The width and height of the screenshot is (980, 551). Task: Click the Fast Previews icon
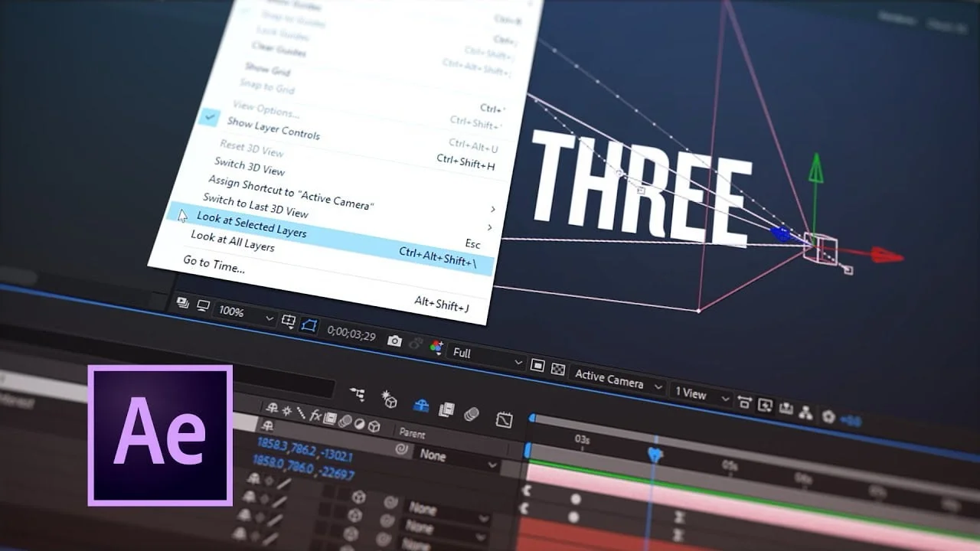coord(765,406)
